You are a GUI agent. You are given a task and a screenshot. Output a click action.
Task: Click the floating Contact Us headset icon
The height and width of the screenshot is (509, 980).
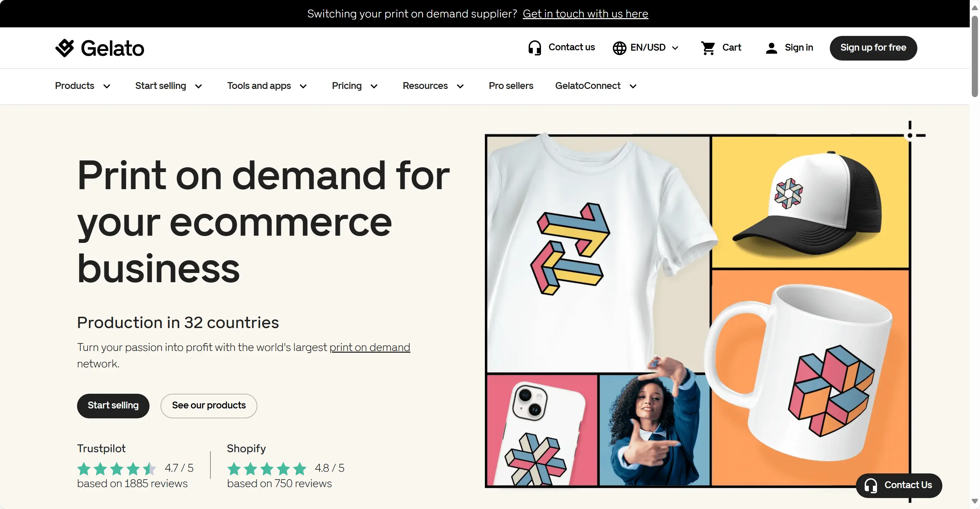pyautogui.click(x=871, y=485)
